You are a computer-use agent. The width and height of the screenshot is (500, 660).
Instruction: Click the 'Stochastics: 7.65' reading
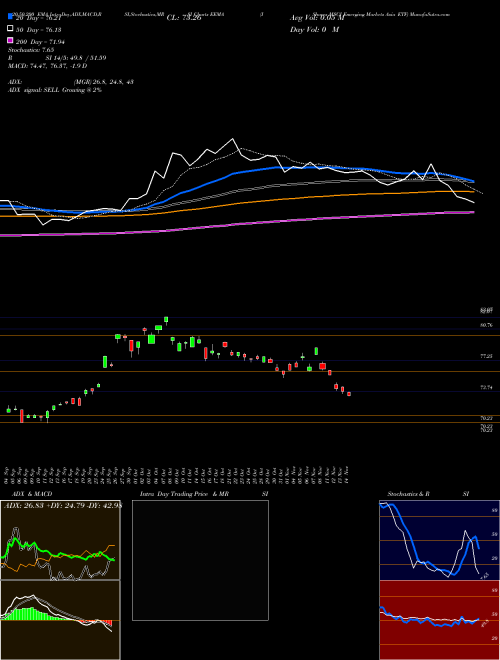pos(31,50)
